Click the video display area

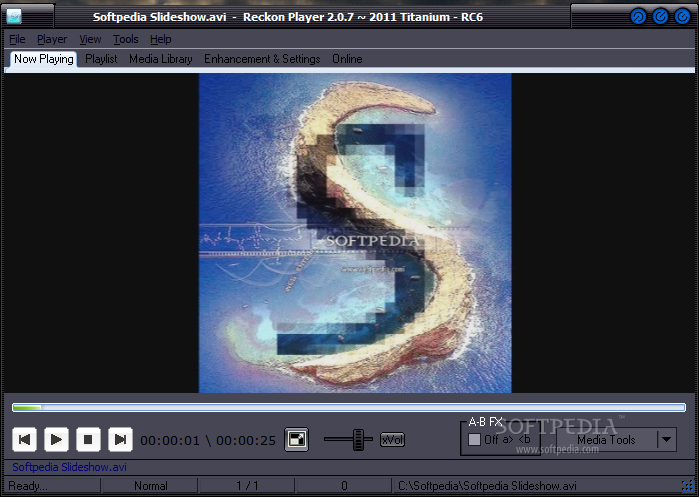tap(349, 233)
